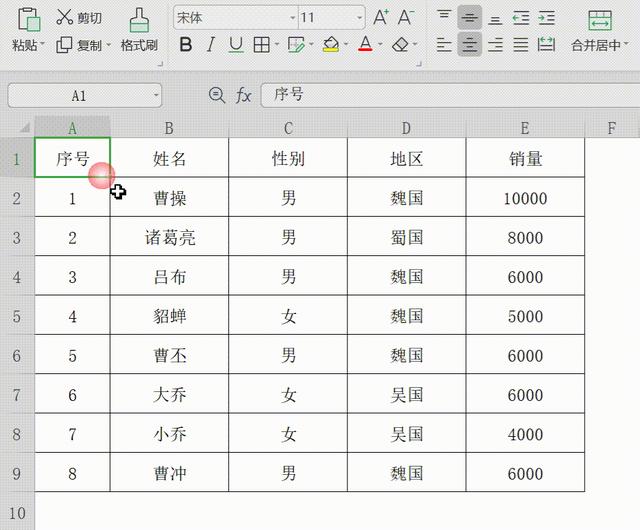Click the 地区 header cell
Image resolution: width=640 pixels, height=530 pixels.
(406, 158)
